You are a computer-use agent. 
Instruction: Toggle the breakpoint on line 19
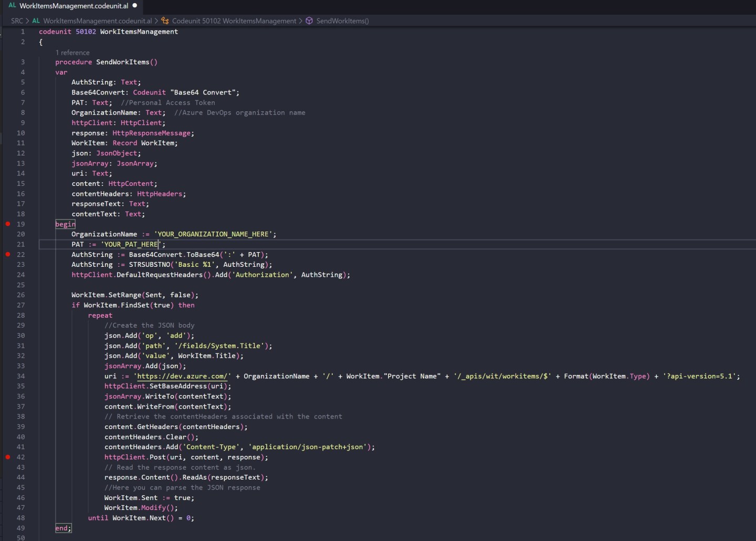tap(8, 224)
